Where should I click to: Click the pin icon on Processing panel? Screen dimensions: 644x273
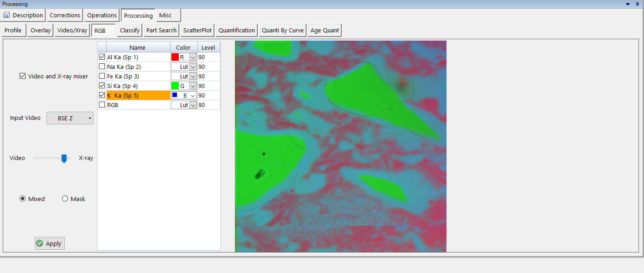coord(637,4)
